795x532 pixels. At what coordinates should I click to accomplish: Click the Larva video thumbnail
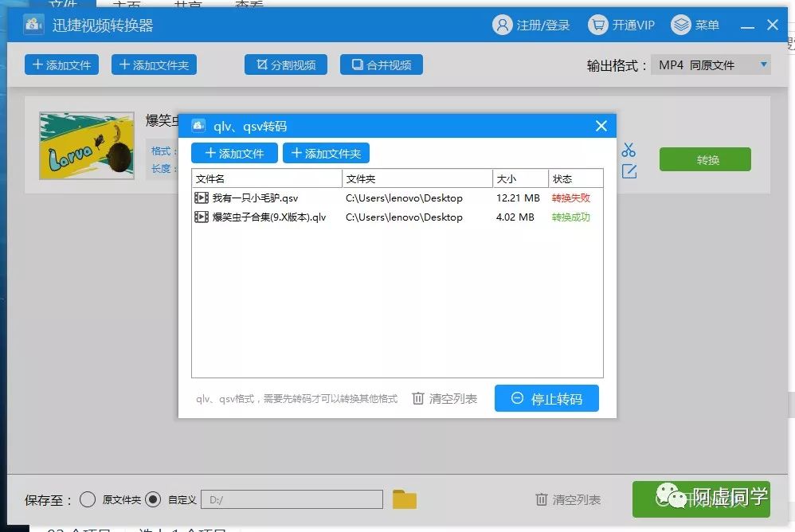86,145
